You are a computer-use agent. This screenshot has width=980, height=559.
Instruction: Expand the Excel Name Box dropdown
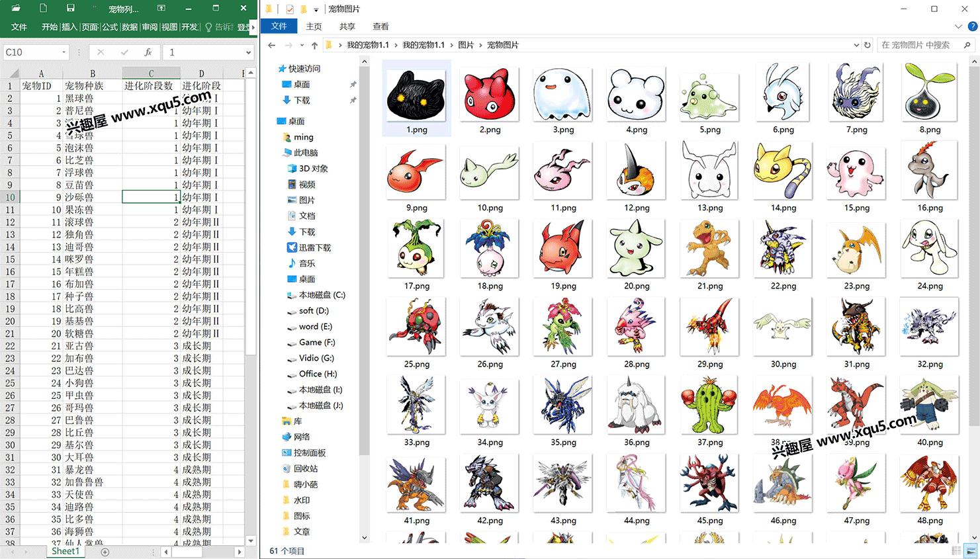coord(64,52)
